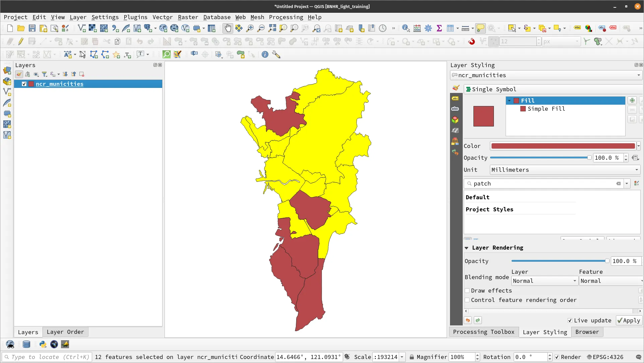Image resolution: width=644 pixels, height=363 pixels.
Task: Open Field Calculator abacus icon
Action: coord(417,29)
